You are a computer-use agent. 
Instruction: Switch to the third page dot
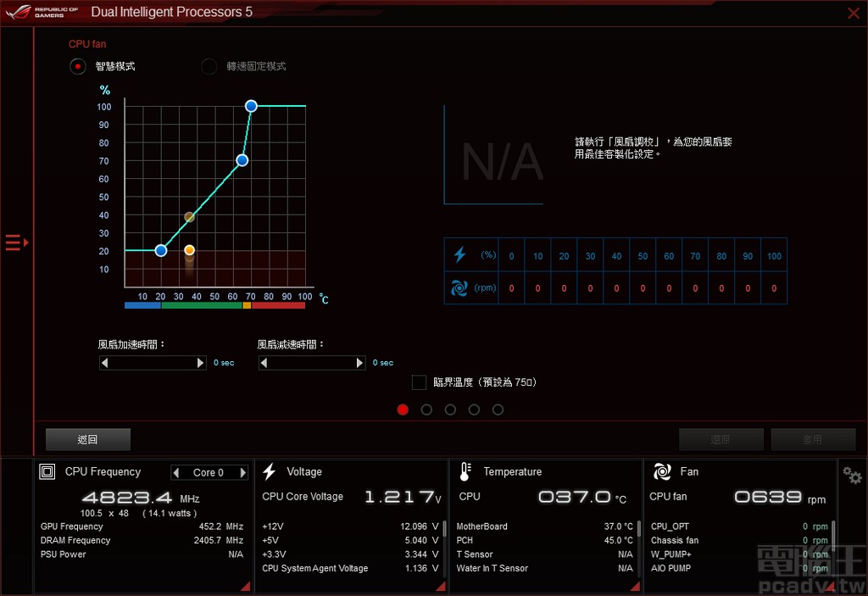click(x=451, y=409)
